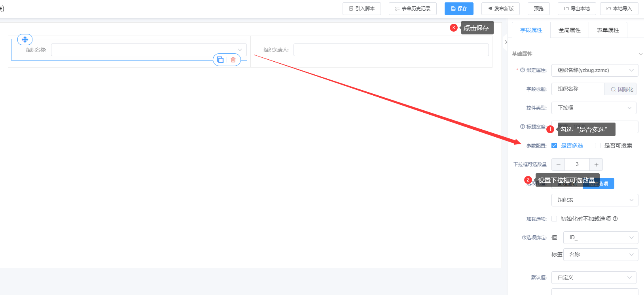The width and height of the screenshot is (644, 295).
Task: Click help icon next to 标题宽度
Action: 523,127
